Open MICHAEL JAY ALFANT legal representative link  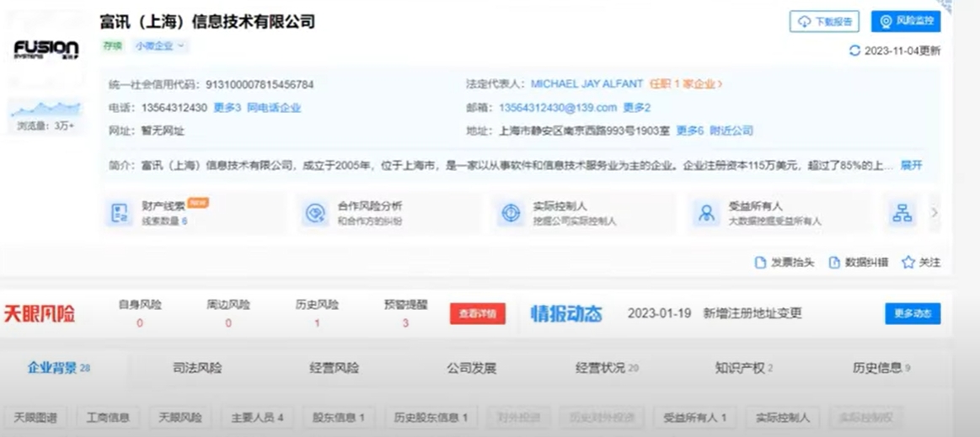tap(586, 84)
